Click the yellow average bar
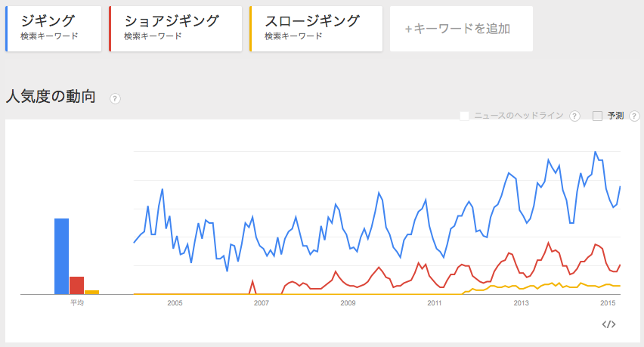The image size is (644, 347). (x=91, y=292)
